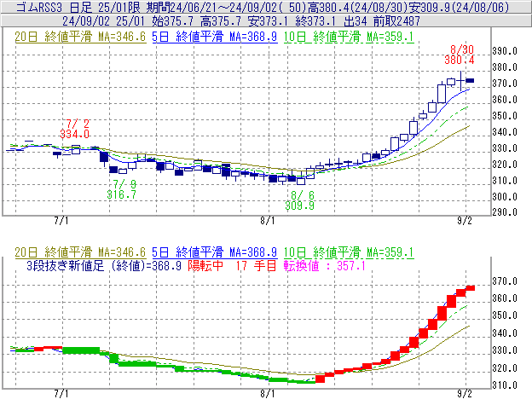Click the 7/1 date label under lower chart
The image size is (532, 405).
click(x=61, y=394)
